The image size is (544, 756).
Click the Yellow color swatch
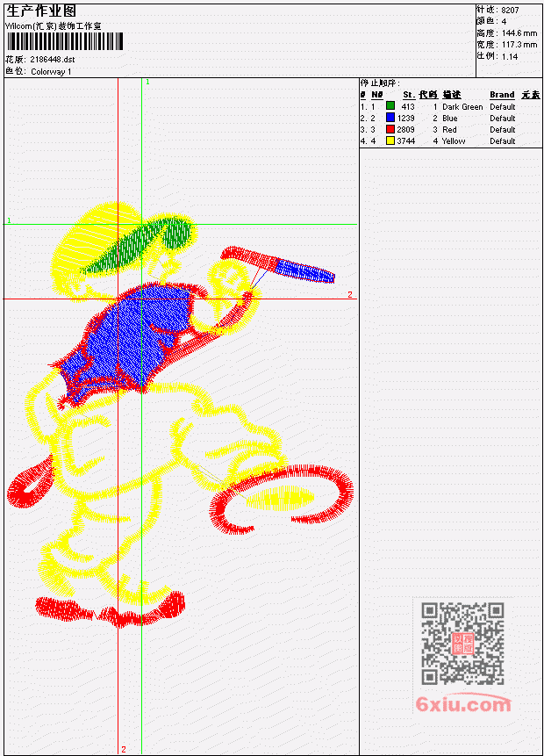(x=390, y=140)
